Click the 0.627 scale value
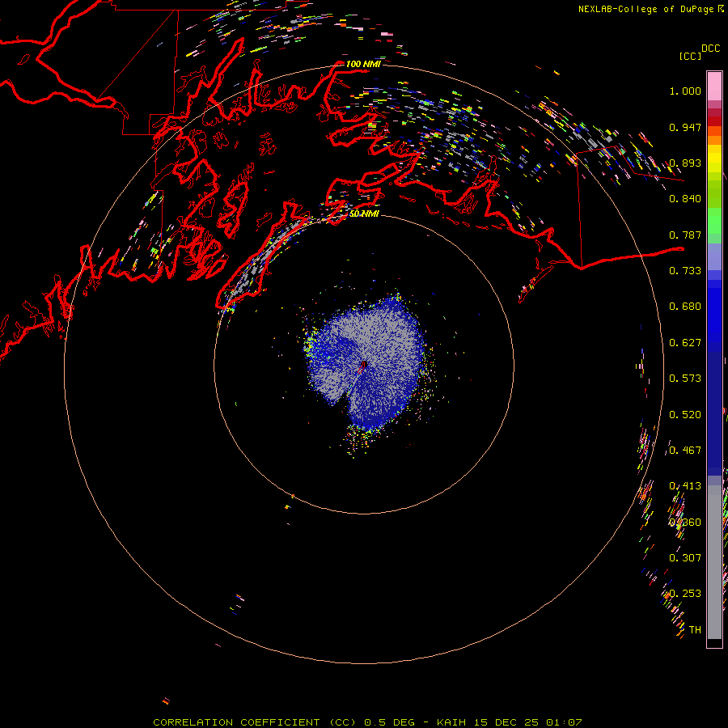Screen dimensions: 728x728 [685, 343]
